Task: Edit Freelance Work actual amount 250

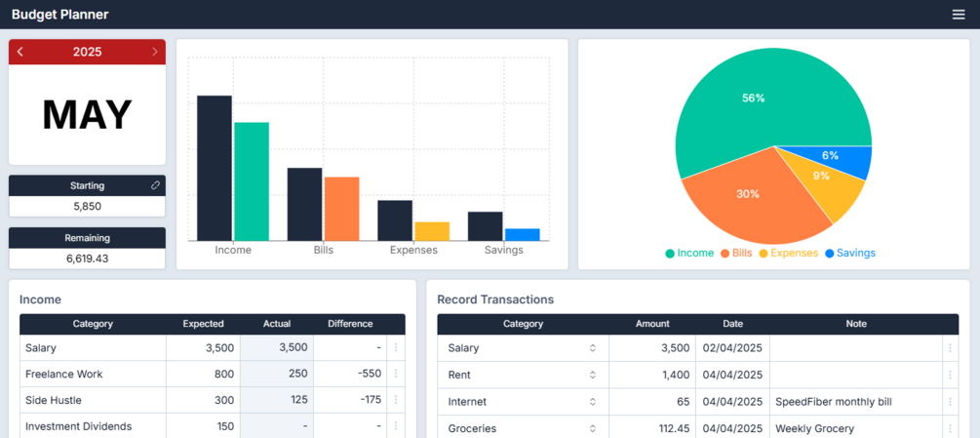Action: pos(277,374)
